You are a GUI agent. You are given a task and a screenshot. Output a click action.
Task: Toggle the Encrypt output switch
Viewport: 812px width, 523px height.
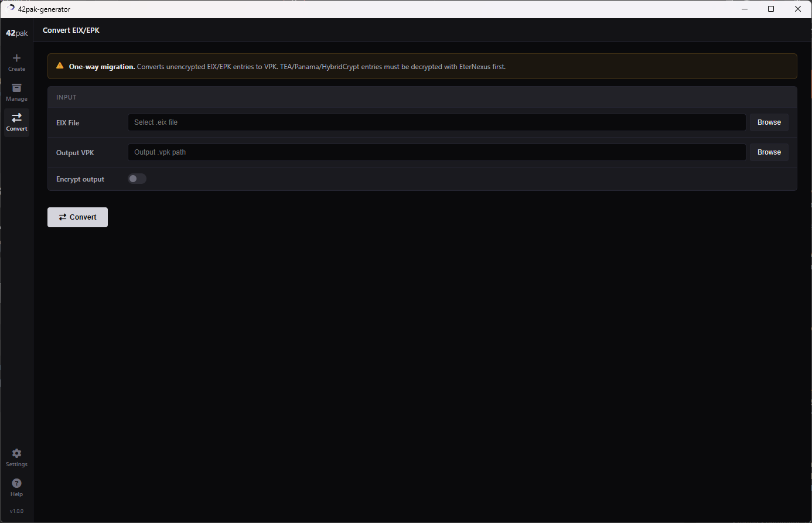[137, 179]
